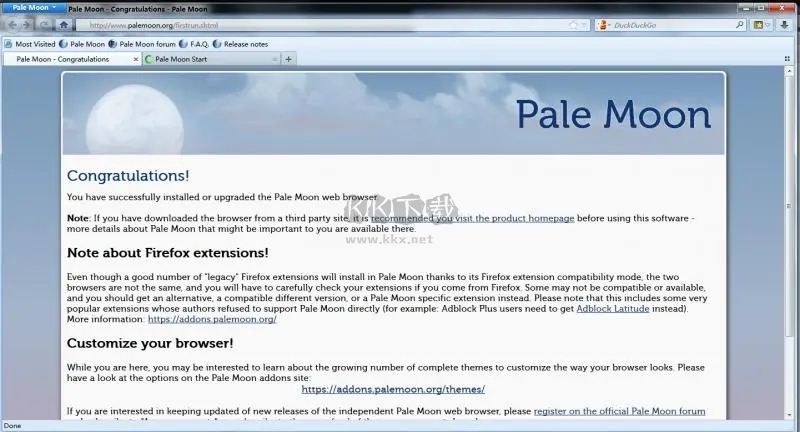Click the scrollbar down arrow

click(789, 415)
